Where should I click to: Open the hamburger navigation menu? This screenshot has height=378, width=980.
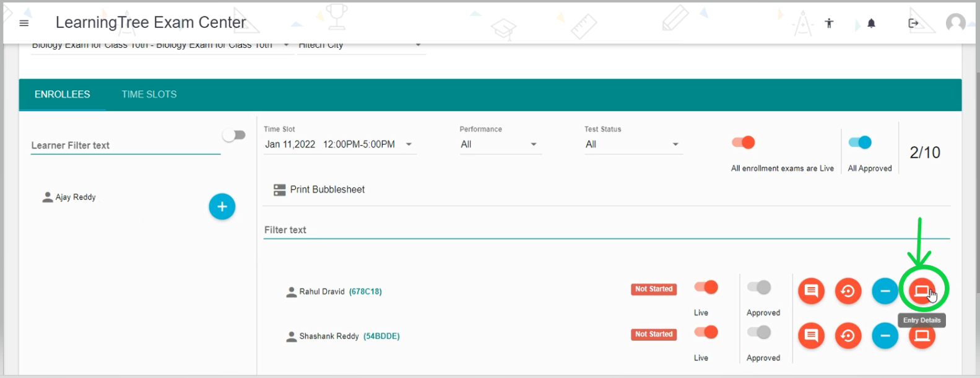click(24, 24)
